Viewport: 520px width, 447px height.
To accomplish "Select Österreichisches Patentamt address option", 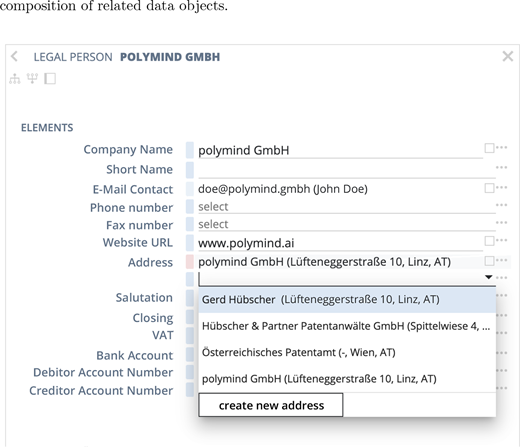I will click(x=347, y=352).
